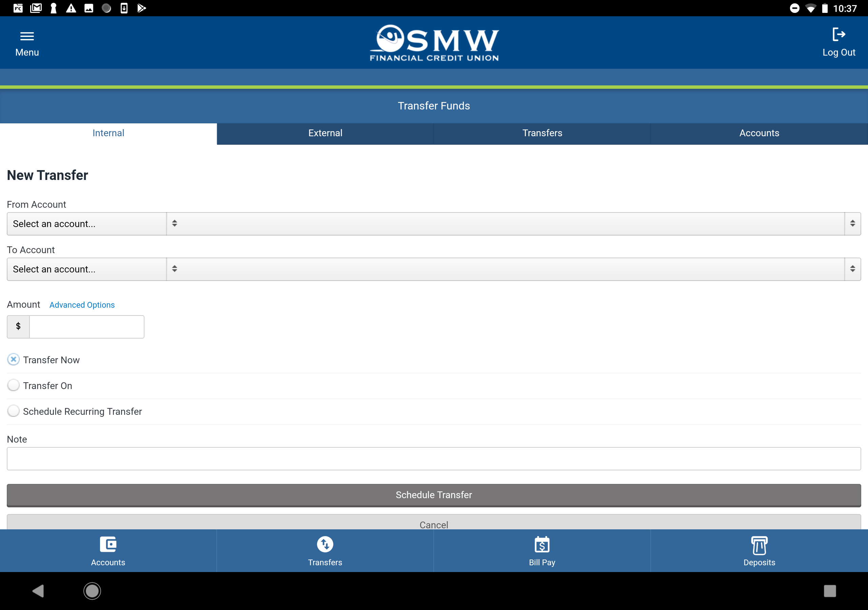Viewport: 868px width, 610px height.
Task: Open the hamburger Menu icon
Action: 27,36
